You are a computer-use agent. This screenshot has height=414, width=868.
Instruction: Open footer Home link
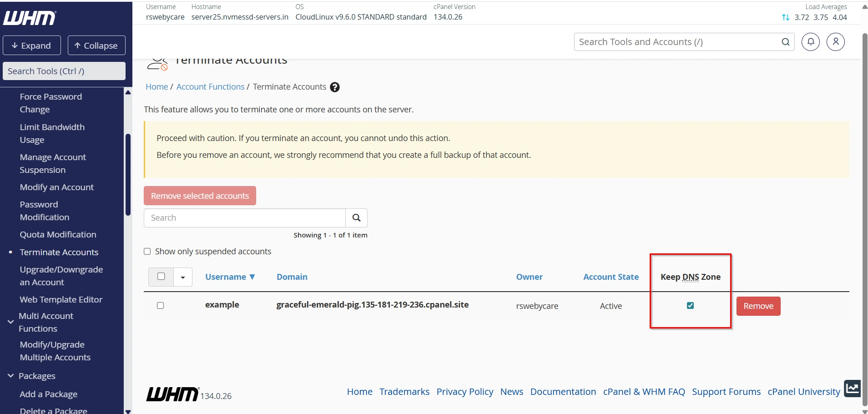359,392
